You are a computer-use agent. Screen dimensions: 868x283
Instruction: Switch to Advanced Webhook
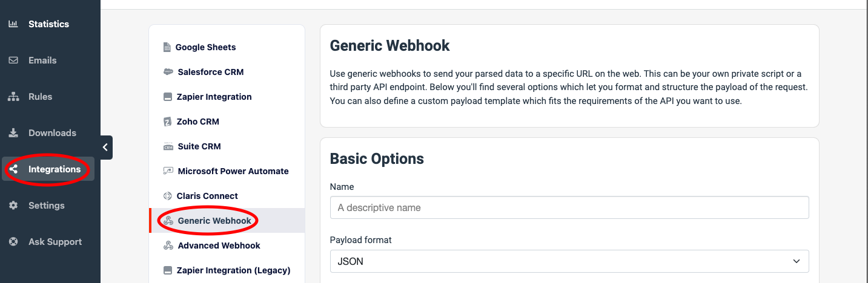(x=219, y=246)
